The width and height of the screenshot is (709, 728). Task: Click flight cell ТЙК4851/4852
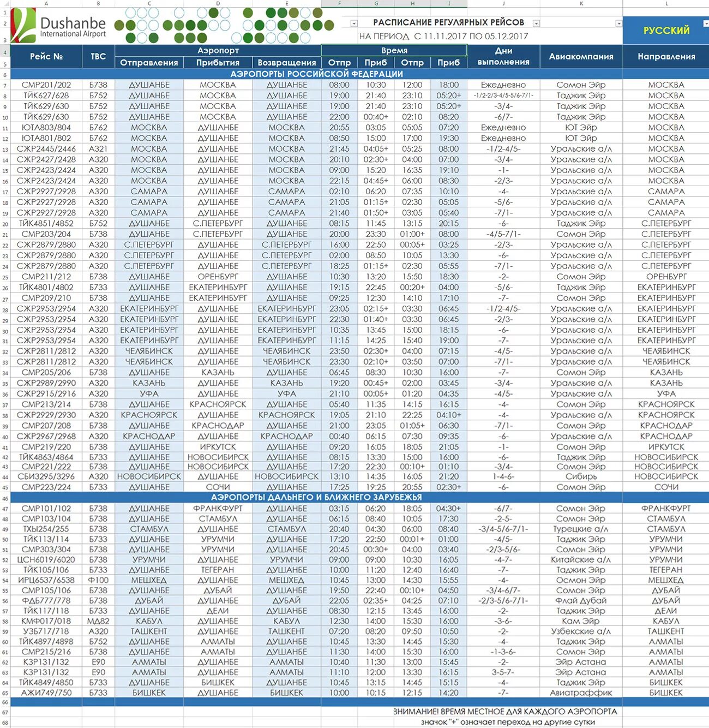(46, 223)
